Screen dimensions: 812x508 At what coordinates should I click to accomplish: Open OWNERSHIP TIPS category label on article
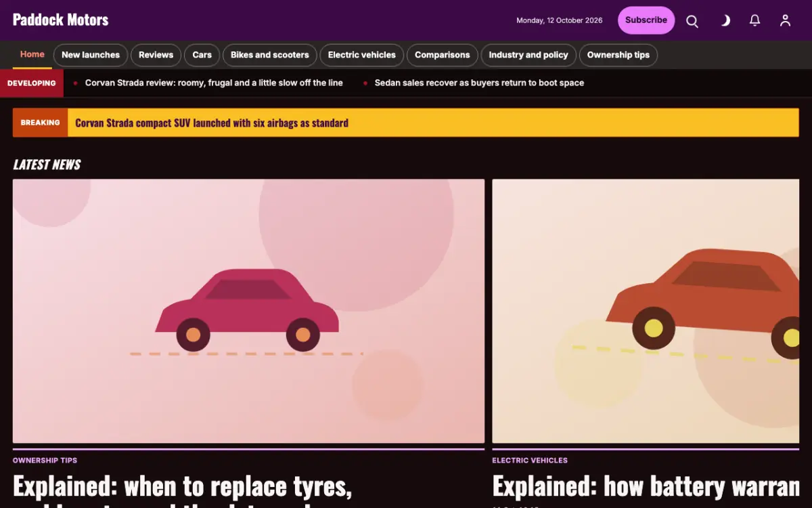pos(45,461)
